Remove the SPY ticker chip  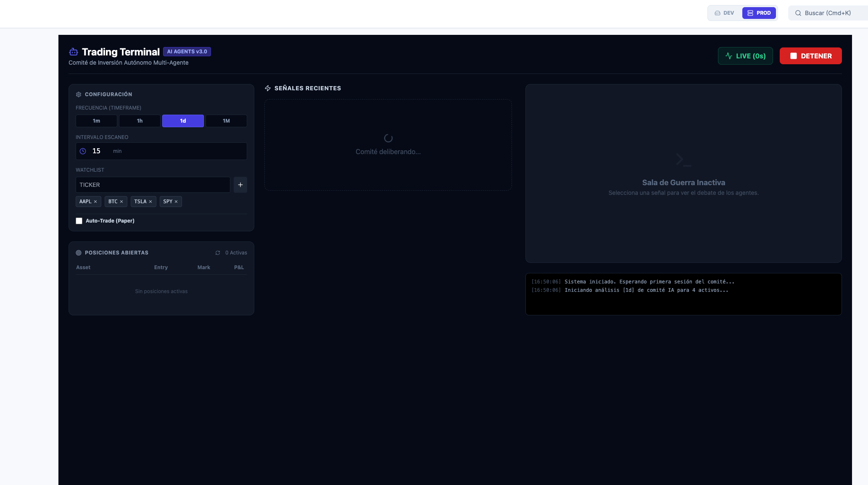177,202
